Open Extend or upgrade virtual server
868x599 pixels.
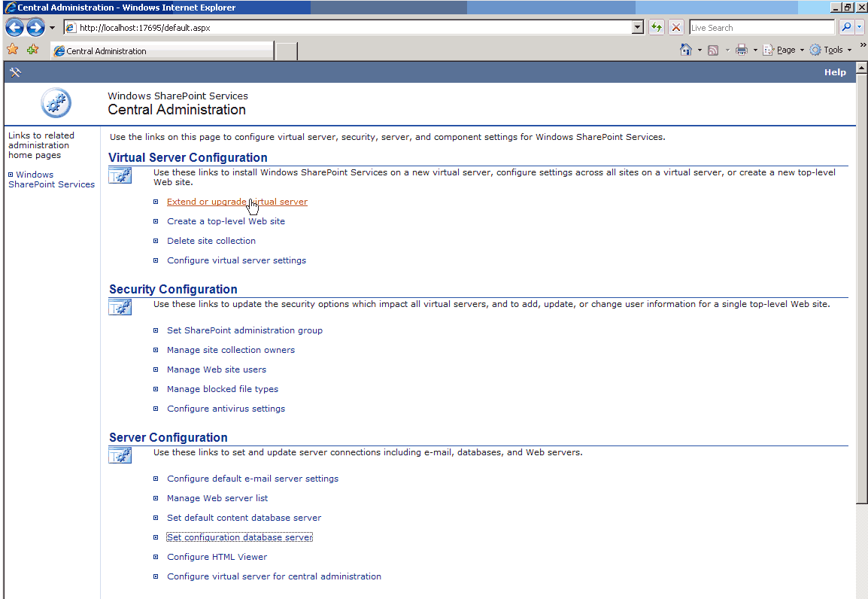click(237, 202)
